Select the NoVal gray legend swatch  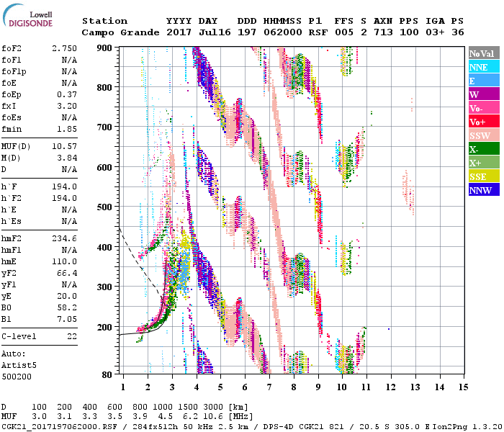[483, 53]
